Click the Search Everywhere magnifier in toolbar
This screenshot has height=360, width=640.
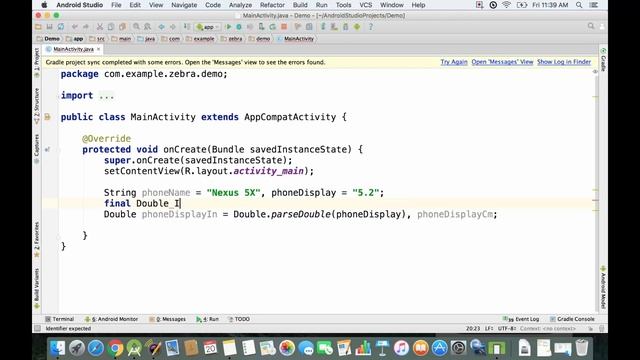click(591, 27)
